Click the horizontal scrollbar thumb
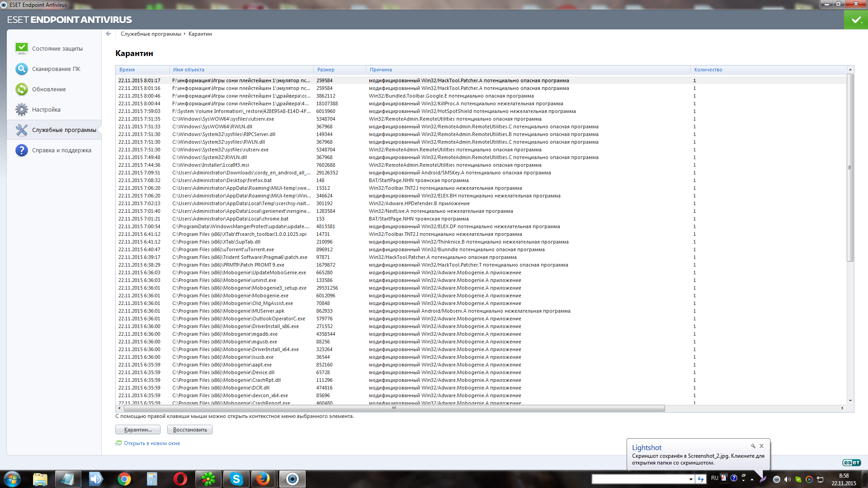Screen dimensions: 868x488 point(394,408)
